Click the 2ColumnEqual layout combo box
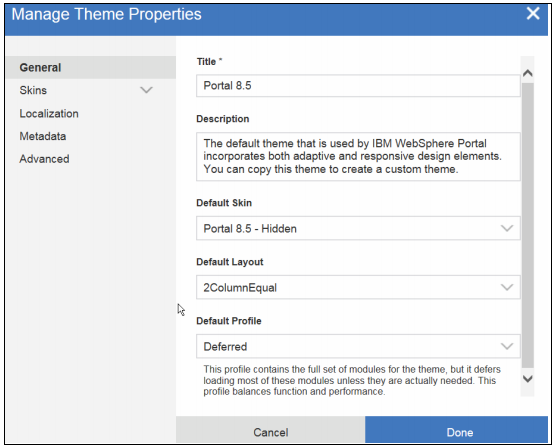 pos(358,287)
